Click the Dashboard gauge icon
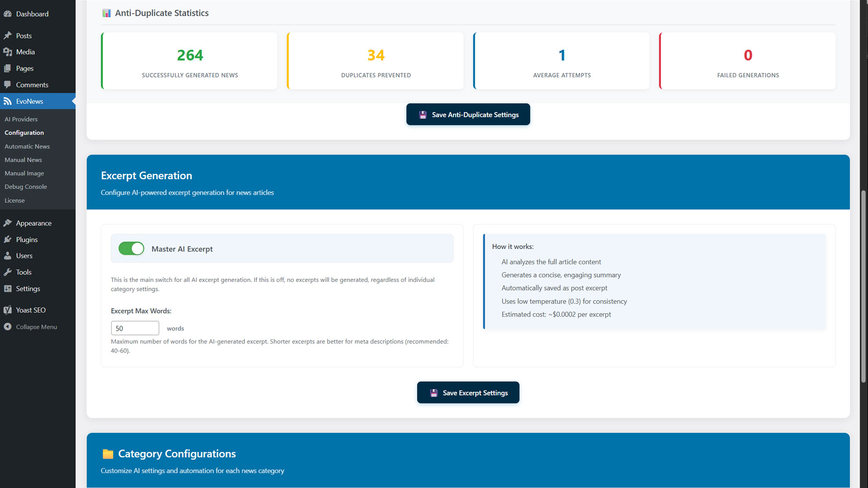Viewport: 868px width, 488px height. pos(8,14)
